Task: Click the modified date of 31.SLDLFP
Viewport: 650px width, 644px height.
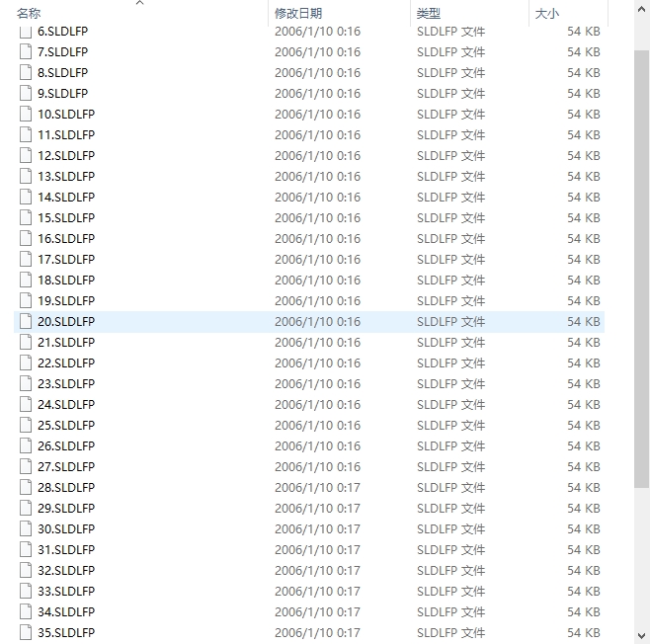Action: (x=317, y=549)
